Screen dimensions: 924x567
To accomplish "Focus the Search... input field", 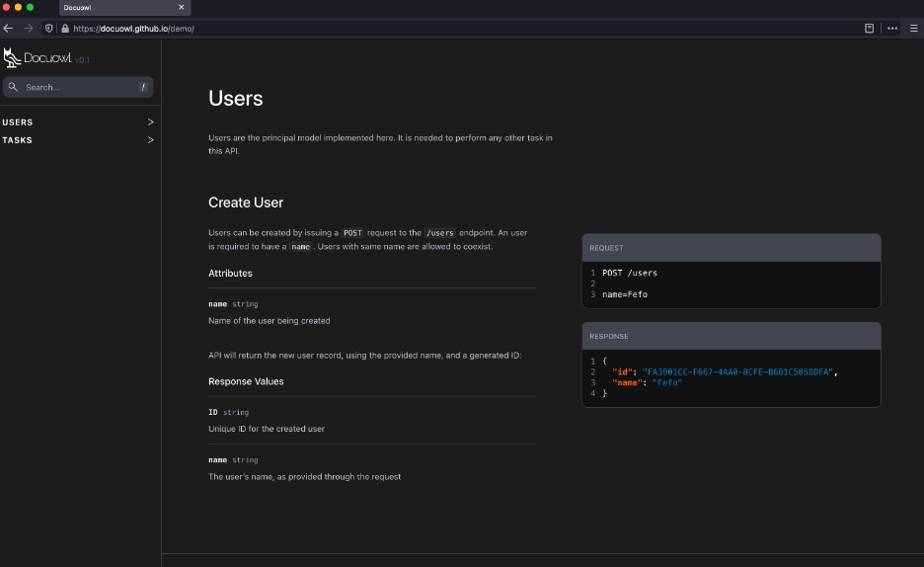I will pyautogui.click(x=78, y=87).
